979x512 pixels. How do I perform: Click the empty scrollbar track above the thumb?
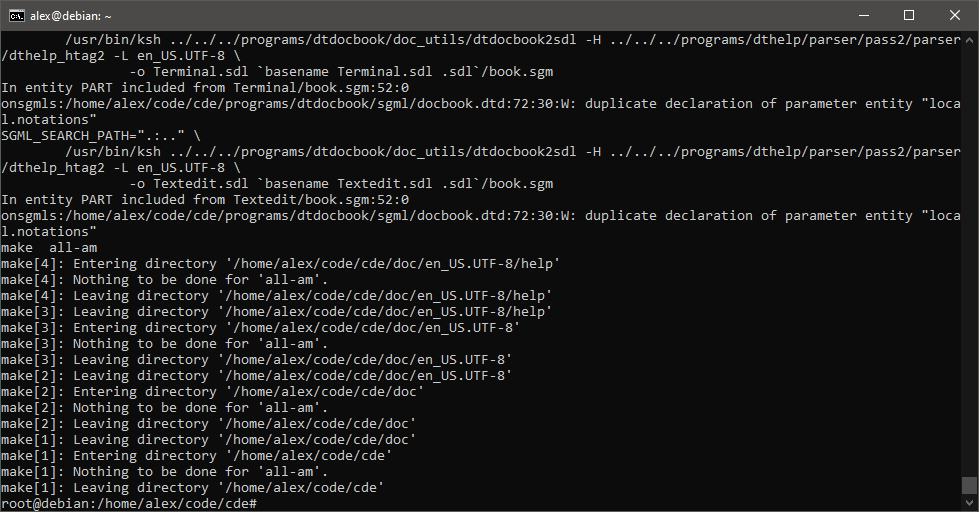coord(969,250)
